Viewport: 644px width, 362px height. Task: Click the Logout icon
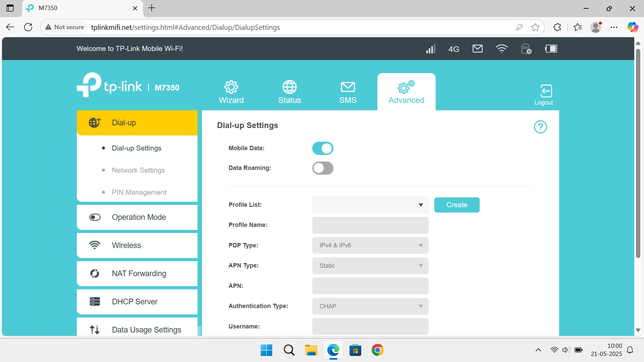544,91
